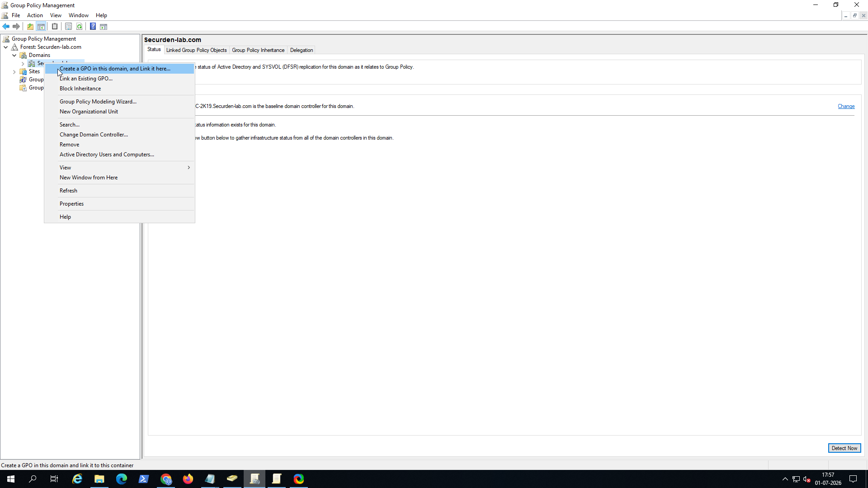Open Task View from the taskbar
868x488 pixels.
tap(54, 479)
